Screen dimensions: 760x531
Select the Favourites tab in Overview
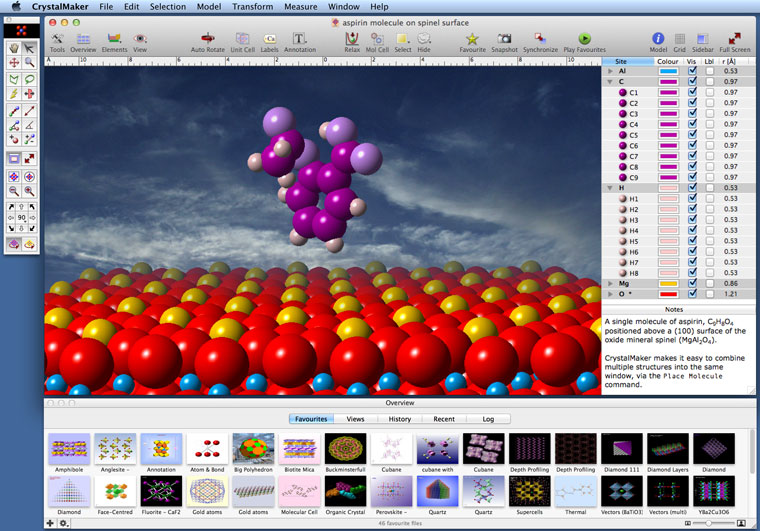click(x=311, y=419)
